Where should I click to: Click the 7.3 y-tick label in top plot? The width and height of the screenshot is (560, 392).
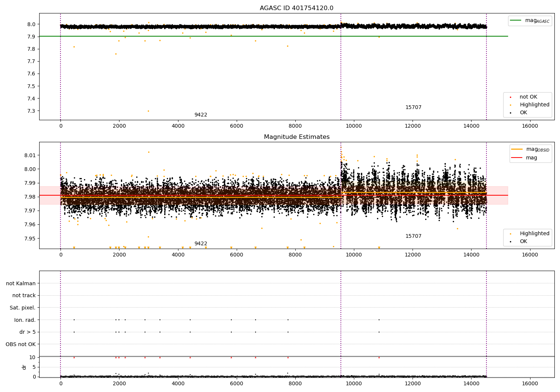point(32,111)
